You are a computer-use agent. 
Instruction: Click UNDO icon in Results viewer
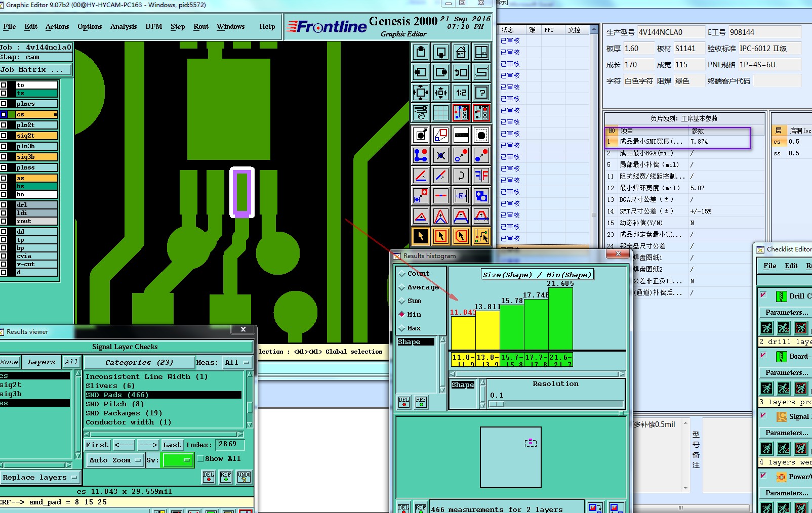(x=243, y=477)
